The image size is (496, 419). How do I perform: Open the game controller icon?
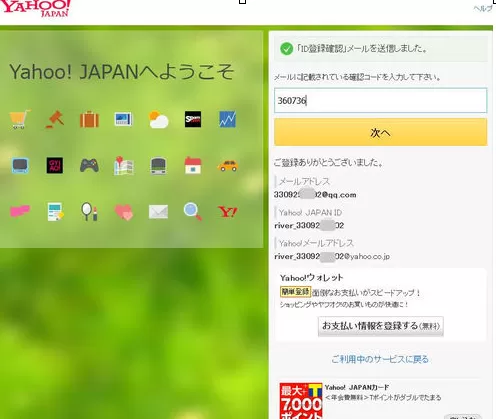click(89, 165)
